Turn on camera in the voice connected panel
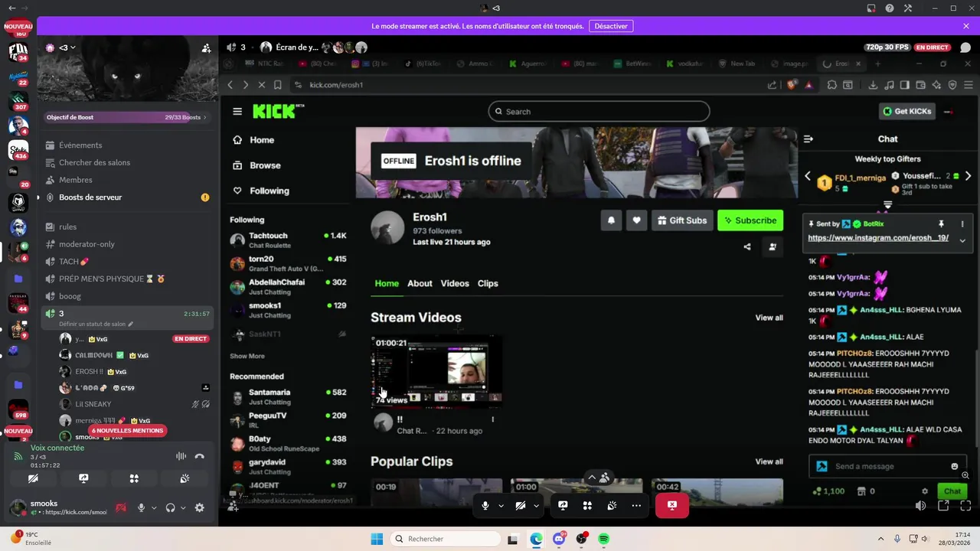This screenshot has width=980, height=551. [33, 478]
